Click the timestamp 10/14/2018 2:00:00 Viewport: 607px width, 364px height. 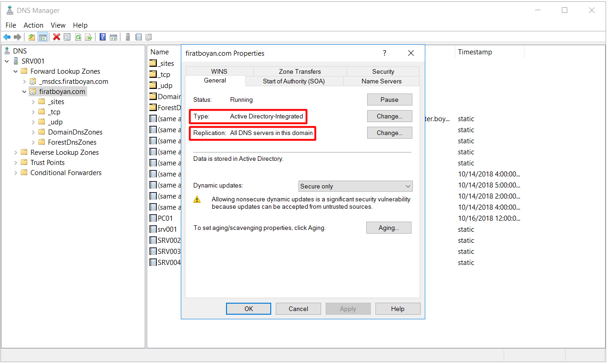(489, 196)
